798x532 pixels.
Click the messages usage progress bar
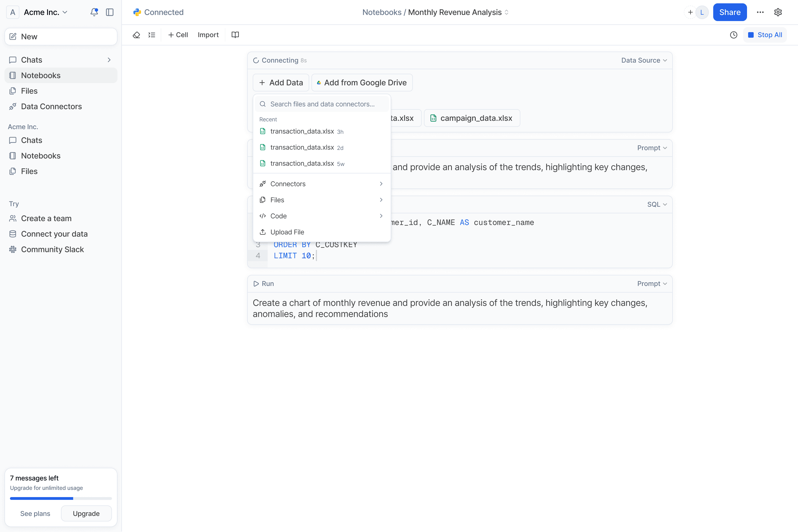pos(61,498)
